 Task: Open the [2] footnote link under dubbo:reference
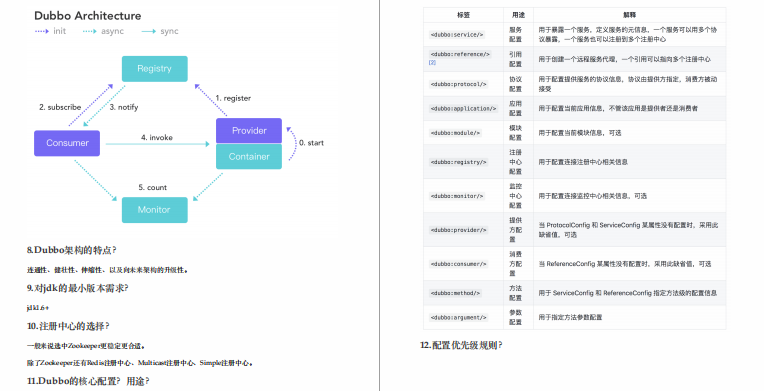coord(432,62)
